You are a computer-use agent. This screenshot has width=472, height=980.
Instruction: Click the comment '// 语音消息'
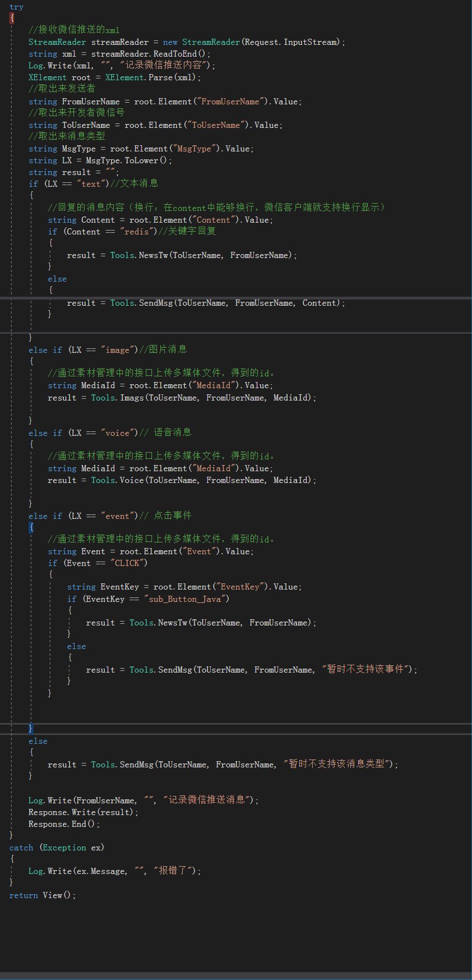coord(165,433)
